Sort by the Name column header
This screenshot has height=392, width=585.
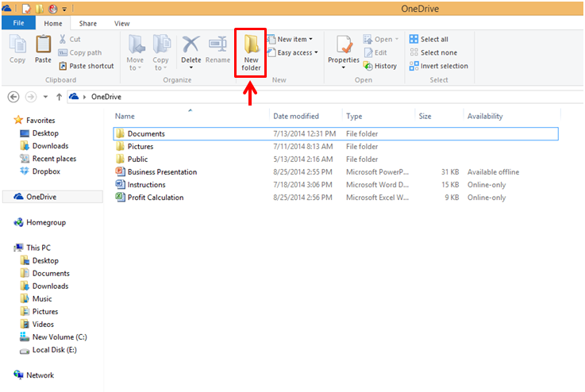point(125,116)
